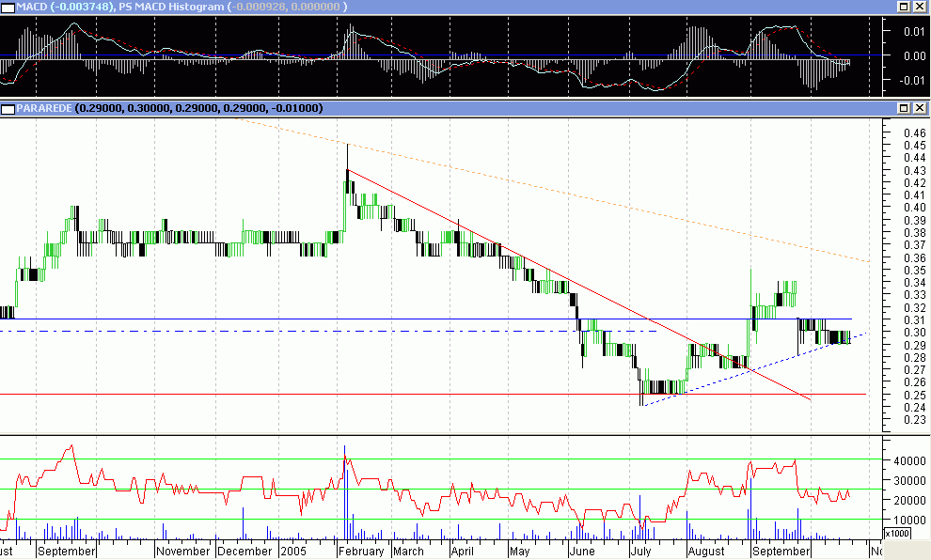
Task: Select the blue dotted rising trendline from July
Action: click(755, 369)
